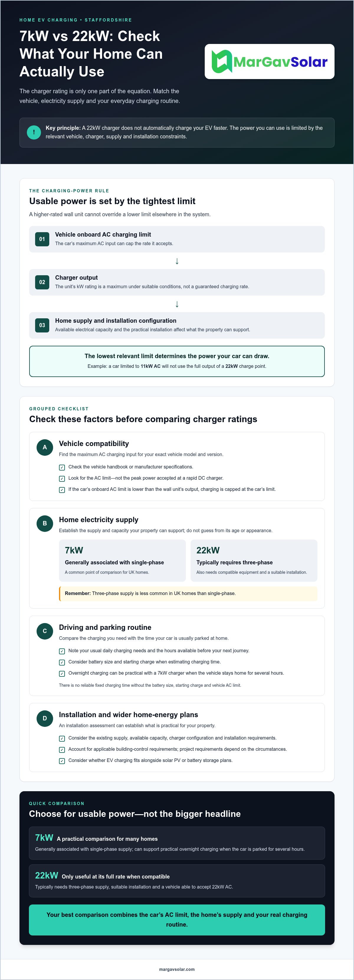The width and height of the screenshot is (354, 980).
Task: Click the circle C Driving routine icon
Action: click(x=45, y=631)
